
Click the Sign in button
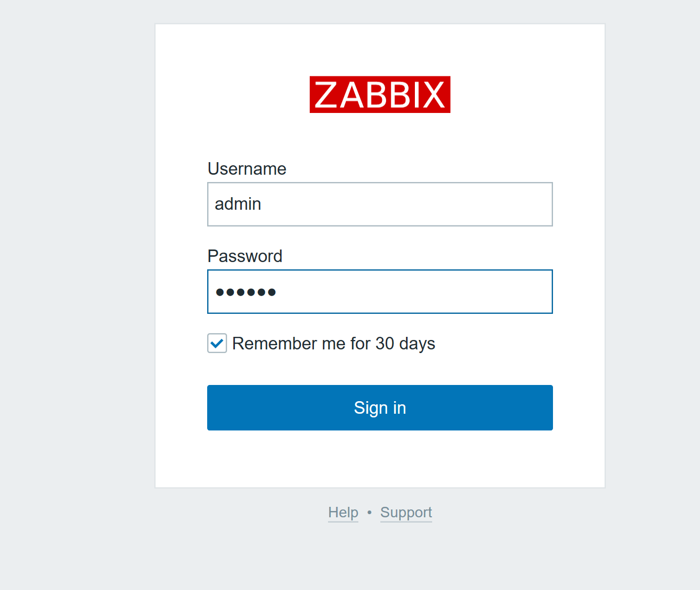[380, 407]
